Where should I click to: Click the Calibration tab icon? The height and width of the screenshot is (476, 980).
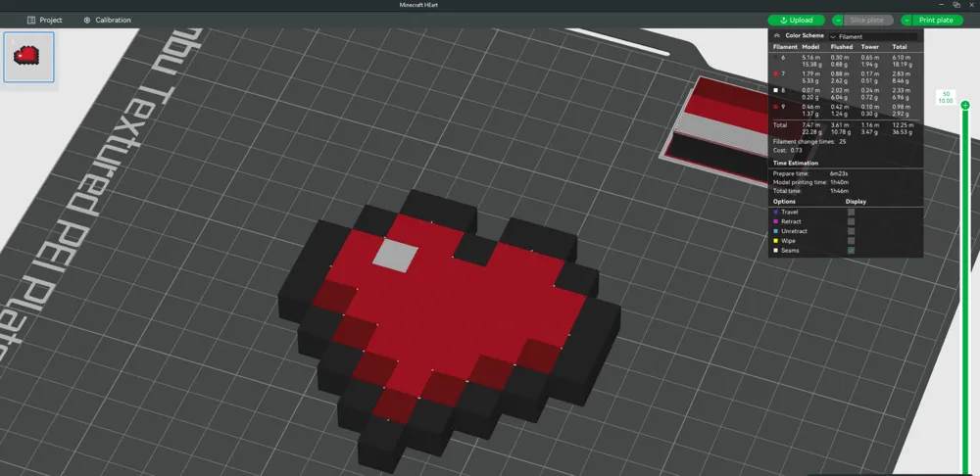tap(87, 20)
